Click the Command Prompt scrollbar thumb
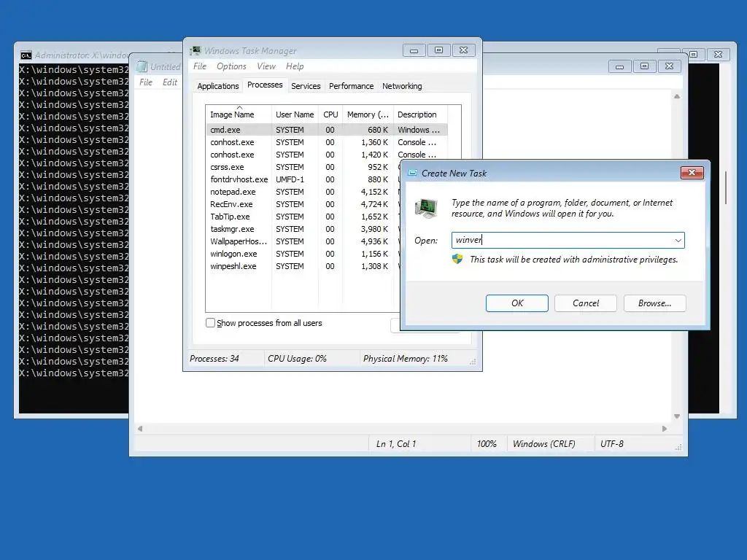The height and width of the screenshot is (560, 747). point(726,187)
